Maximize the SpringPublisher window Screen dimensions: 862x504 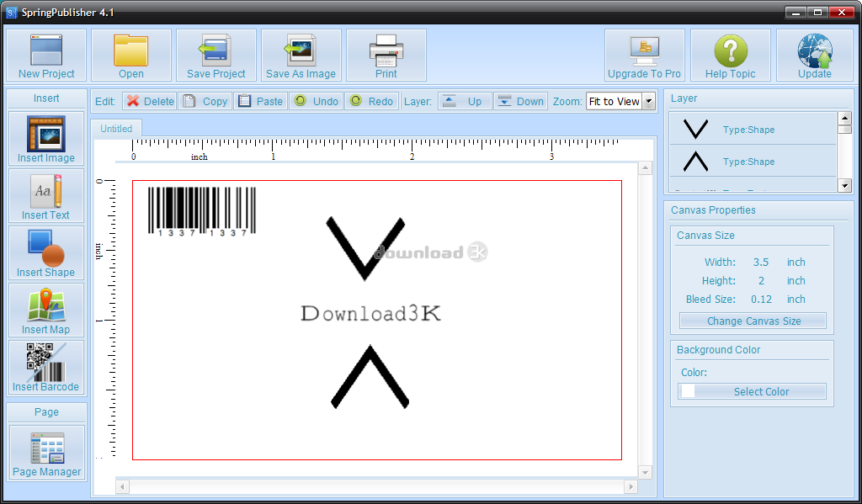click(817, 12)
